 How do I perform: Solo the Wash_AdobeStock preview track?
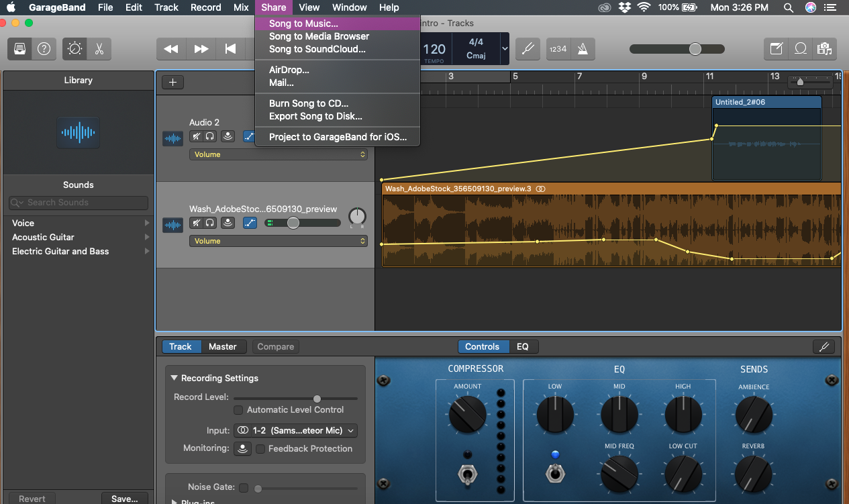(x=210, y=223)
